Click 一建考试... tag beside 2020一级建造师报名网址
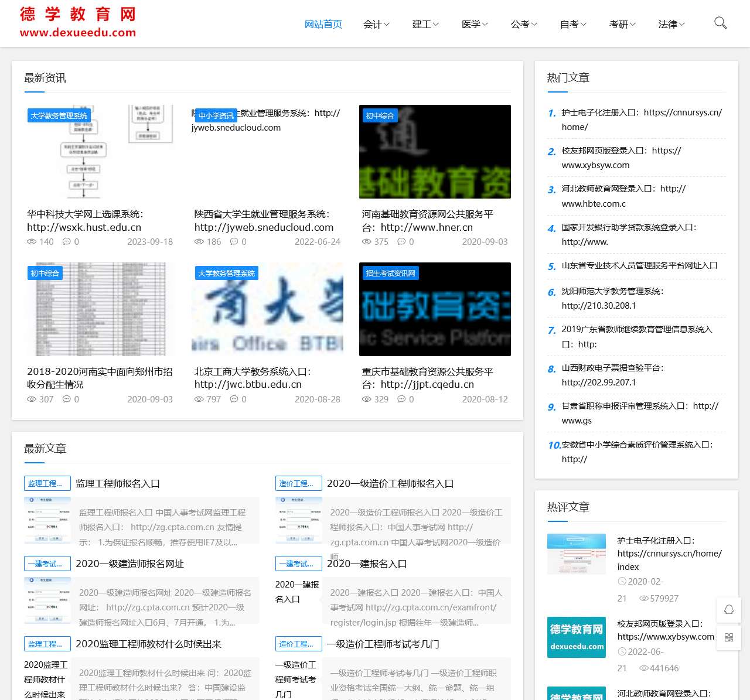 point(47,564)
